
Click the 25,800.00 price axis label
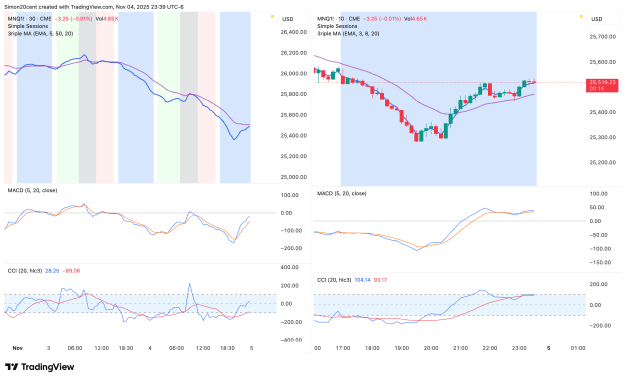click(293, 95)
